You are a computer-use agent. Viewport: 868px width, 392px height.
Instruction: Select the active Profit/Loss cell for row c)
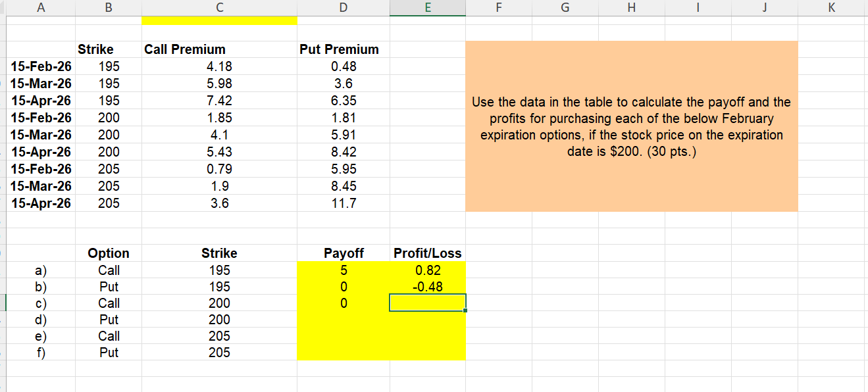point(428,303)
